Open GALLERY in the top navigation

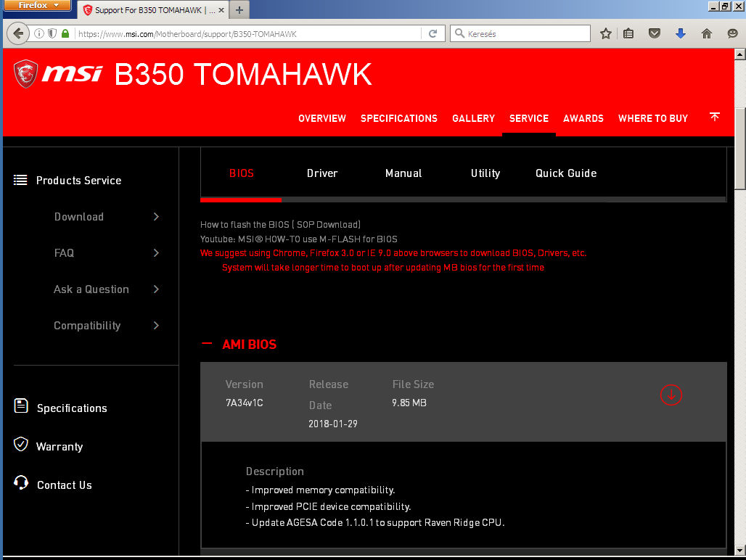pos(473,118)
